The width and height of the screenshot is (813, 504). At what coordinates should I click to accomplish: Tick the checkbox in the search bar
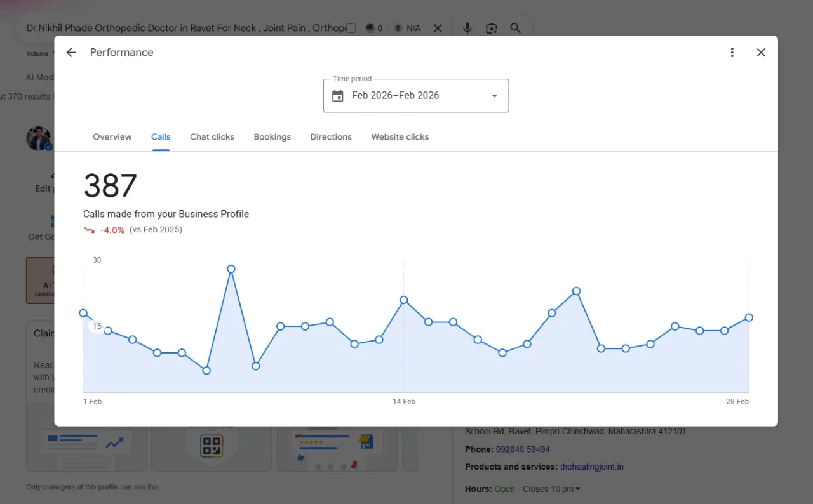pos(351,29)
